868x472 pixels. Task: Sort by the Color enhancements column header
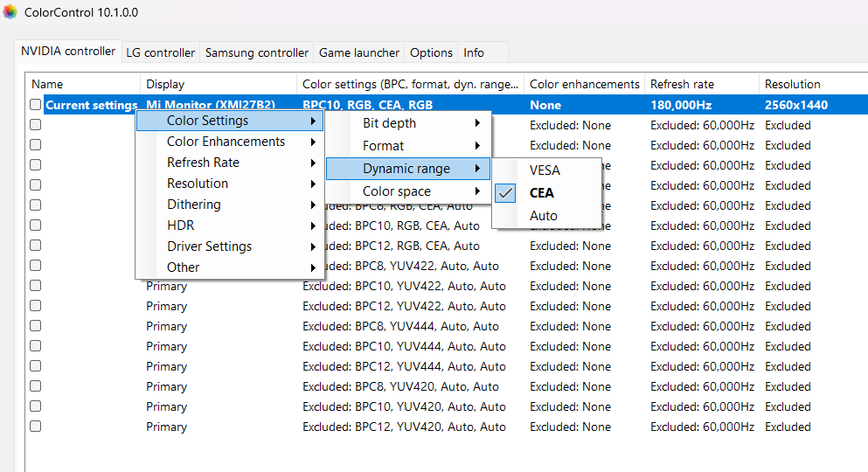pos(584,84)
